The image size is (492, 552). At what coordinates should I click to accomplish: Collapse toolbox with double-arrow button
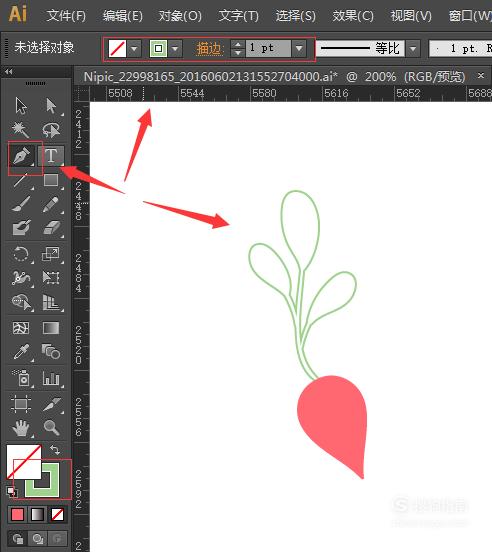tap(9, 72)
